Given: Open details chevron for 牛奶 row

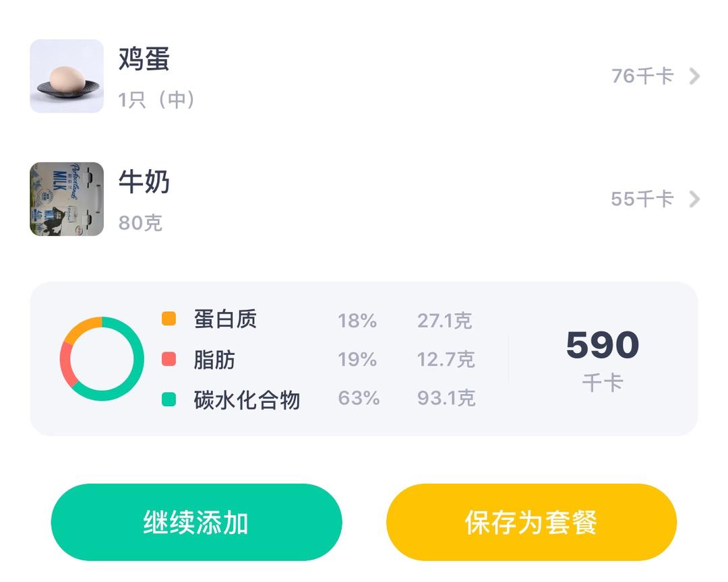Looking at the screenshot, I should pos(694,199).
